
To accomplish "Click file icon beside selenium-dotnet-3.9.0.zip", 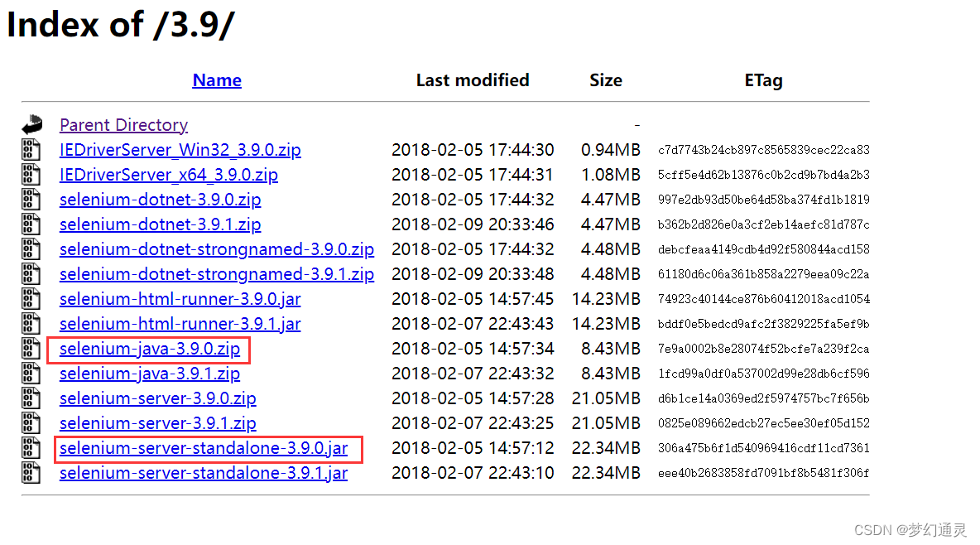I will click(x=31, y=200).
